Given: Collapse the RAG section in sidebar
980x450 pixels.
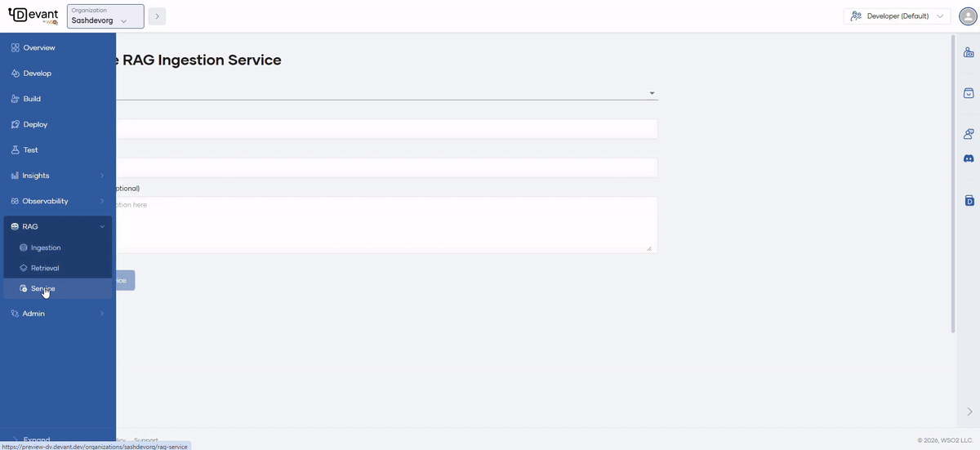Looking at the screenshot, I should (102, 226).
